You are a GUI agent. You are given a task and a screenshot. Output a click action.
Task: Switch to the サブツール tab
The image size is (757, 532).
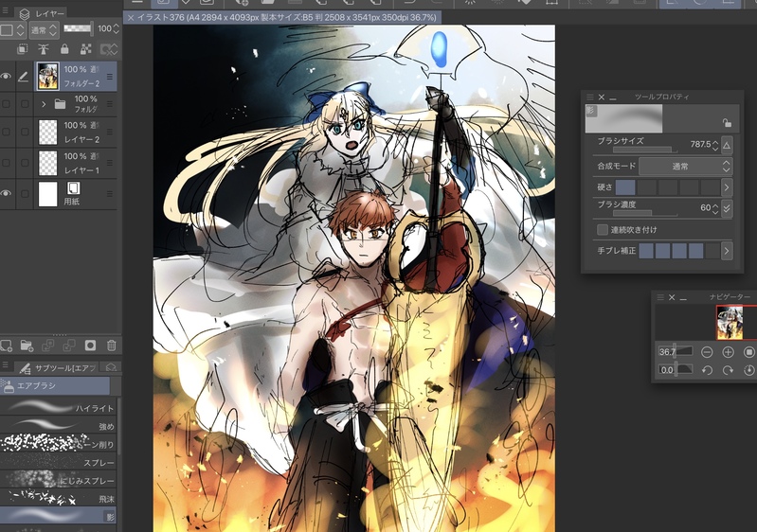pyautogui.click(x=58, y=368)
